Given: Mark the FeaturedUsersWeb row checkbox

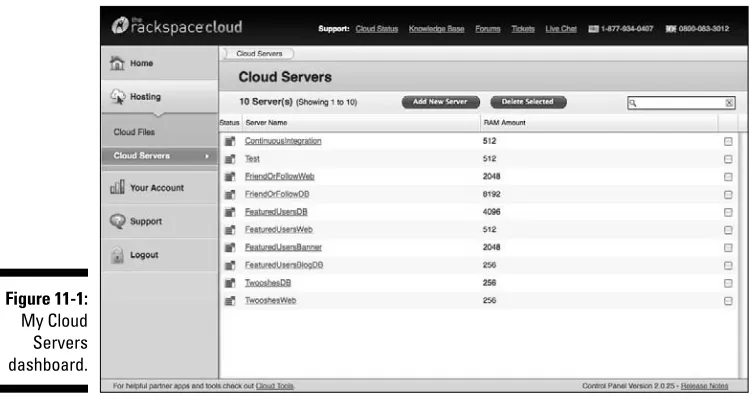Looking at the screenshot, I should [x=728, y=230].
